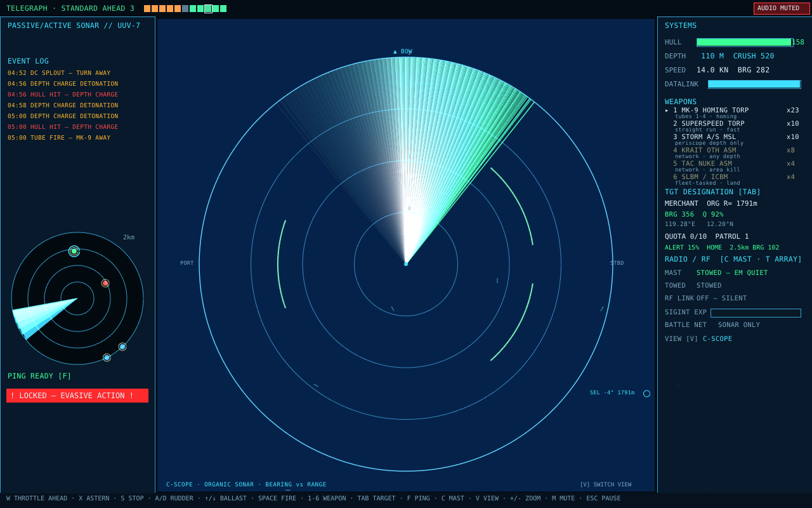Image resolution: width=812 pixels, height=508 pixels.
Task: Click the "ALERT 15% HOME 2.5km BRG 102" line
Action: [x=722, y=248]
